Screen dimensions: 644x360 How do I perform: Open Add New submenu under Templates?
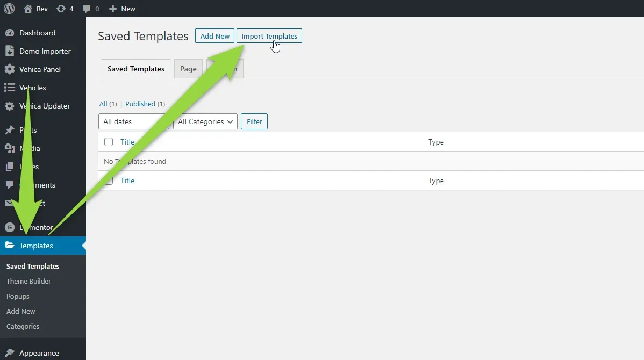[20, 311]
